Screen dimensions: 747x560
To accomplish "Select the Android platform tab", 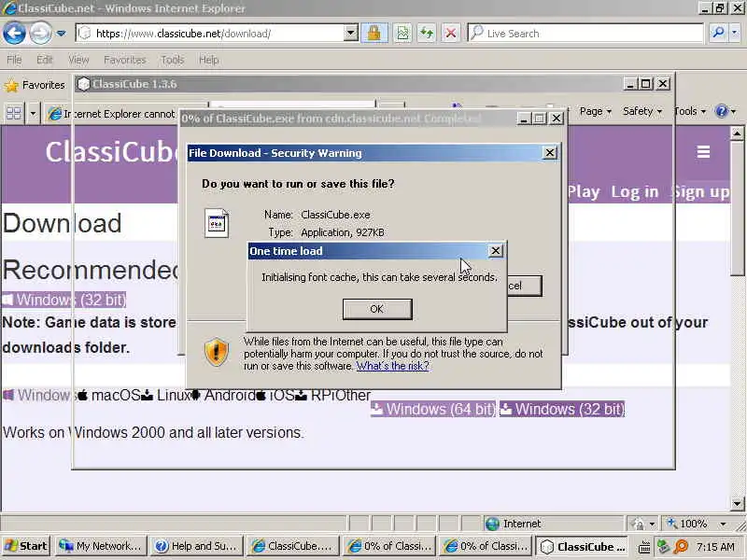I will 222,395.
